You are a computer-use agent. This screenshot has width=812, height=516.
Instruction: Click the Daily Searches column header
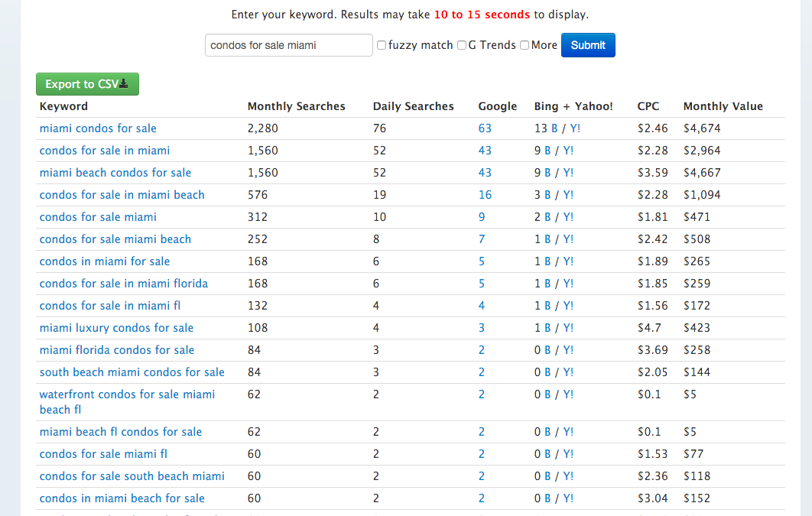tap(413, 106)
